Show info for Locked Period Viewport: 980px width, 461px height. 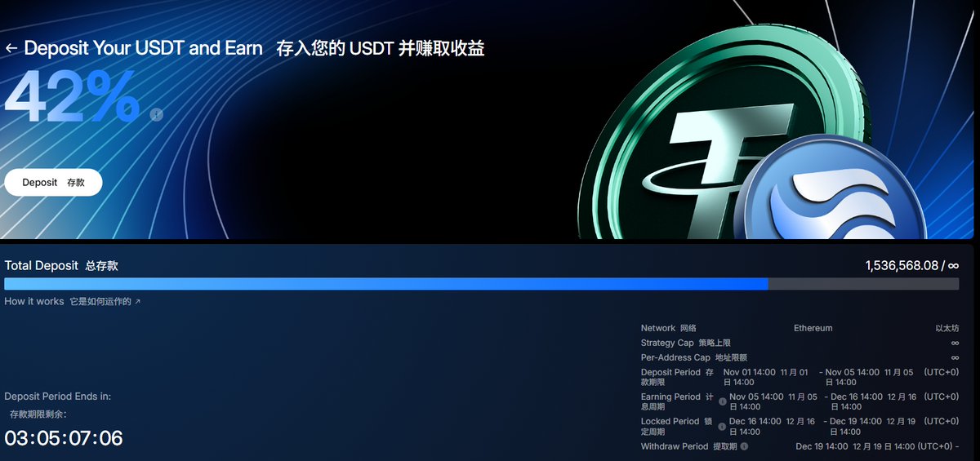[x=723, y=426]
